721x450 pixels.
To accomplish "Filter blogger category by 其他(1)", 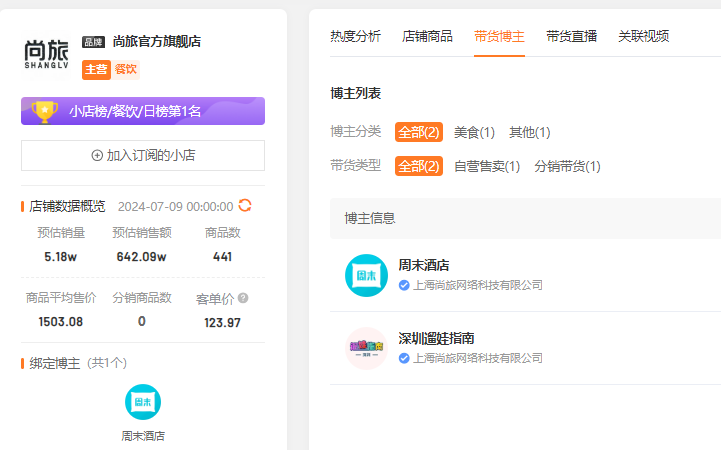I will [529, 132].
